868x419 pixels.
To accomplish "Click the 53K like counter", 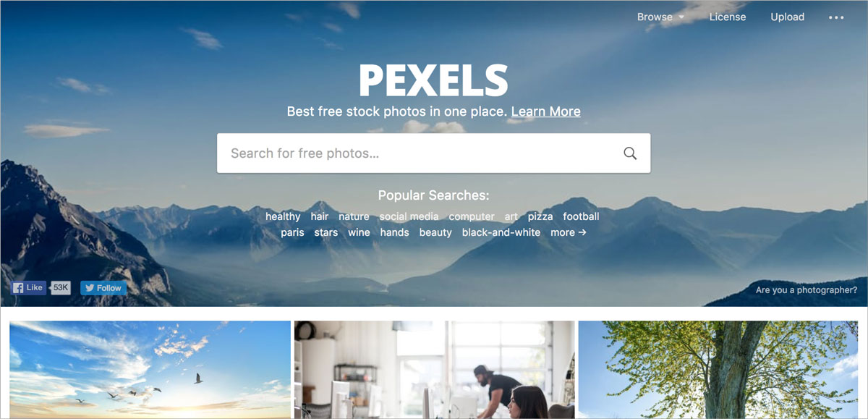I will point(61,287).
